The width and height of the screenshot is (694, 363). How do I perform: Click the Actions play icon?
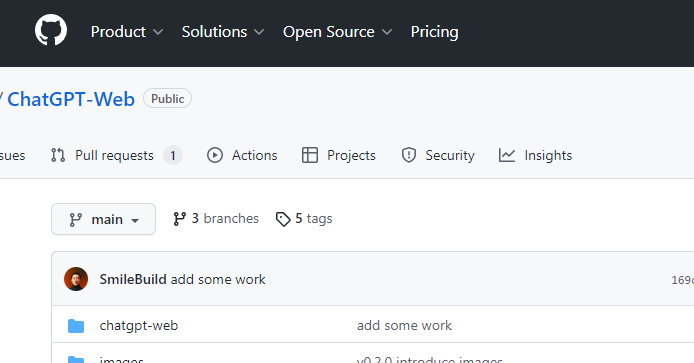(x=215, y=155)
